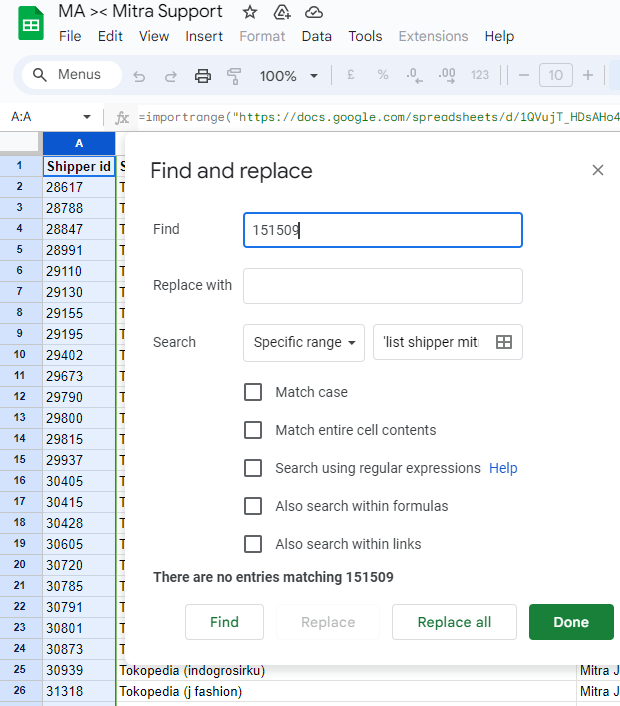The height and width of the screenshot is (706, 620).
Task: Close the Find and replace dialog
Action: tap(598, 170)
